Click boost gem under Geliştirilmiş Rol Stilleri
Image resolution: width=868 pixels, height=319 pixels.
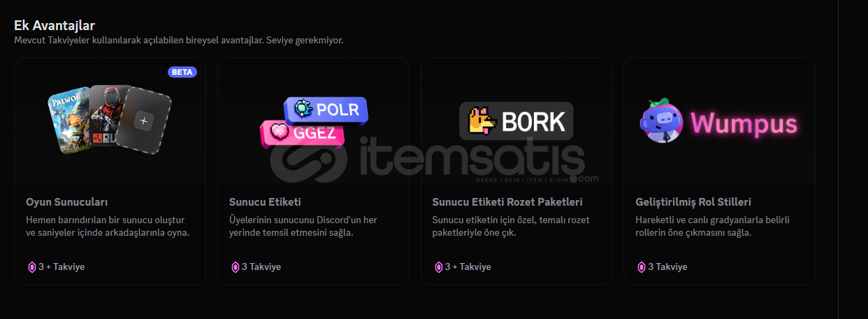(x=641, y=267)
